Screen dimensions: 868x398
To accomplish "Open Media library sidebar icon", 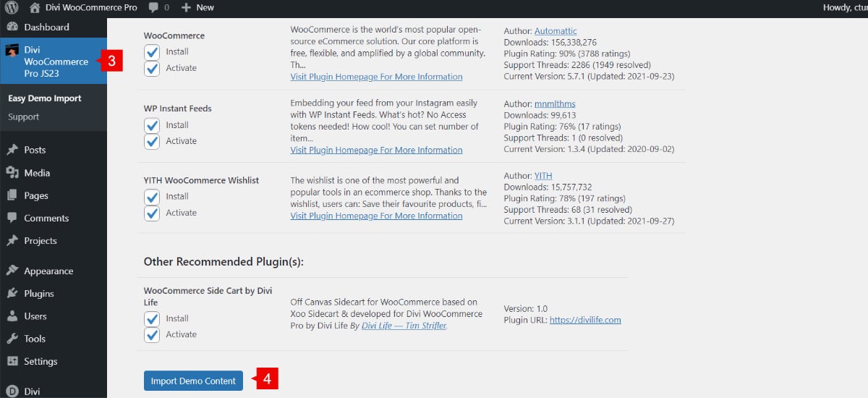I will coord(12,173).
